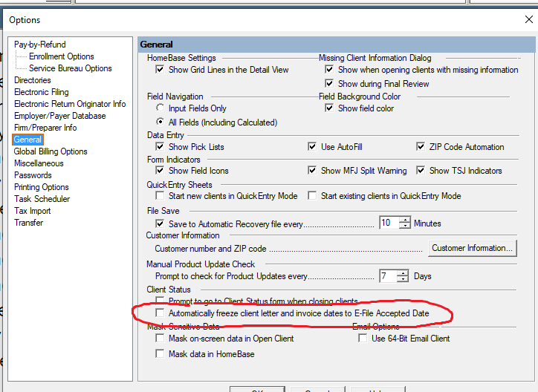Viewport: 538px width, 392px height.
Task: Toggle Show field color checkbox
Action: [330, 108]
